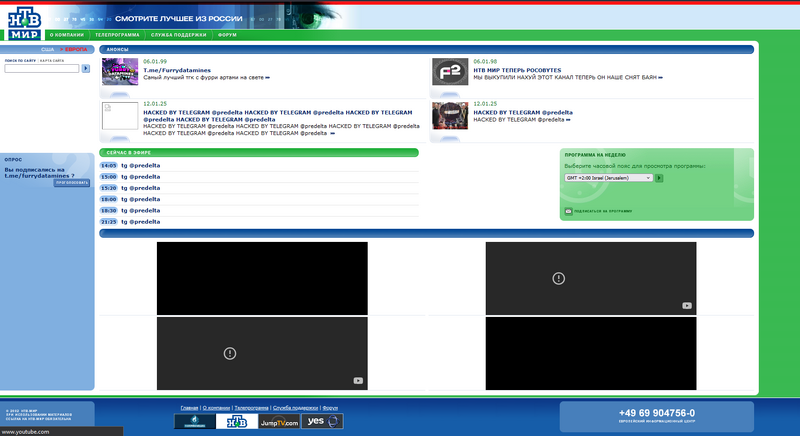Open the F2 logo thumbnail

pyautogui.click(x=450, y=71)
